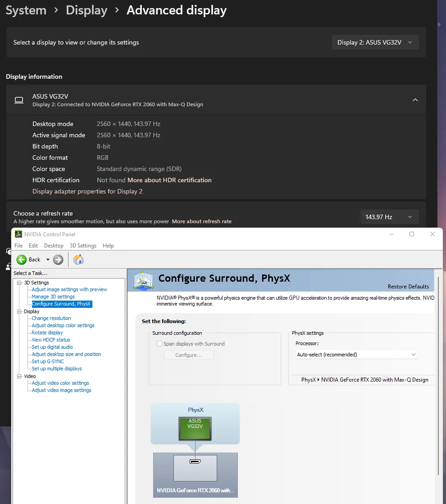Image resolution: width=446 pixels, height=504 pixels.
Task: Click the Configure Surround, PhysX header icon
Action: 143,280
